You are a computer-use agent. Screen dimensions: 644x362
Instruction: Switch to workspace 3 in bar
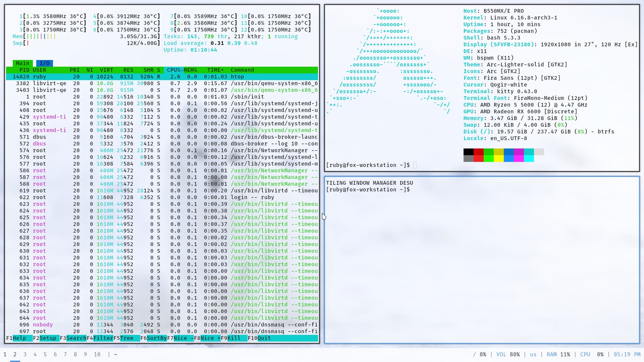pos(25,354)
